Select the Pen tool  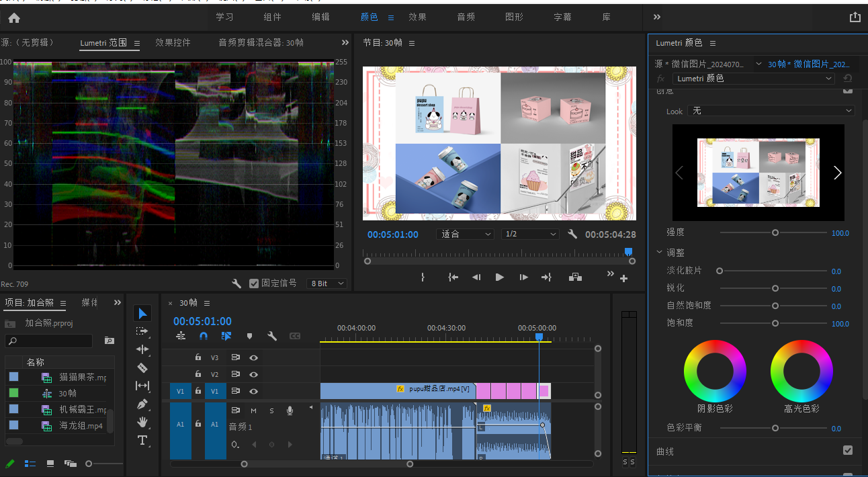142,404
